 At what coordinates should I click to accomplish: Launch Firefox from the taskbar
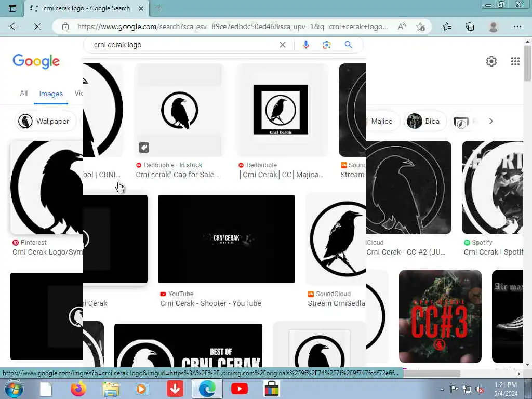click(x=78, y=389)
